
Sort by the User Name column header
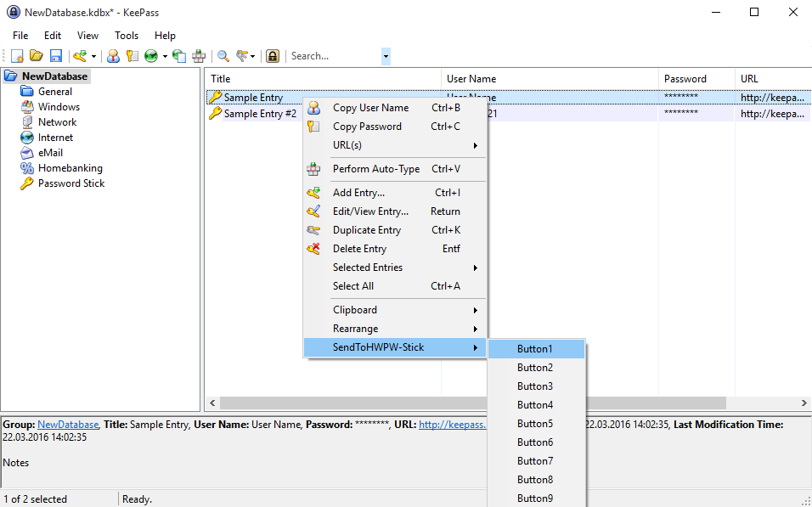point(550,79)
